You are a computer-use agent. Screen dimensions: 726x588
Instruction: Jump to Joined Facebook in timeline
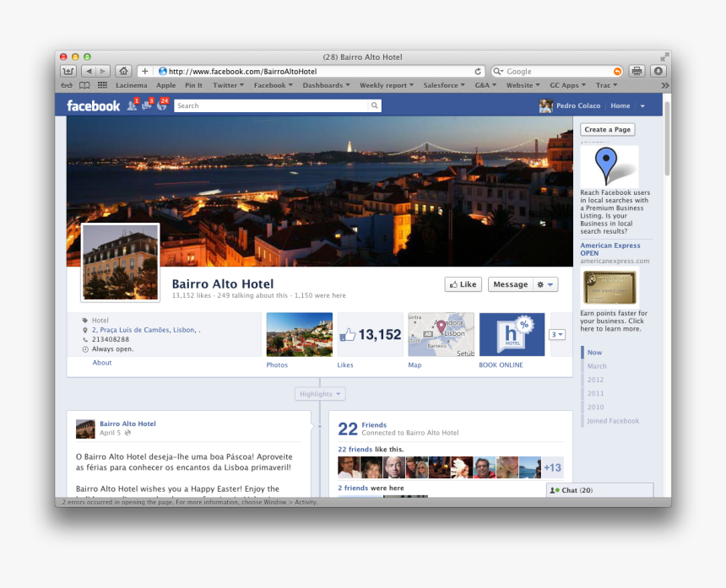613,421
